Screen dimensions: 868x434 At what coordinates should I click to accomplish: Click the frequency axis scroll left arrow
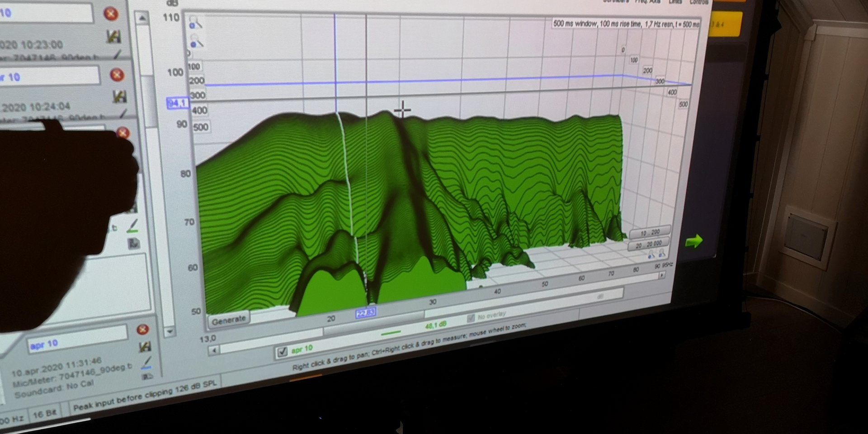[214, 350]
